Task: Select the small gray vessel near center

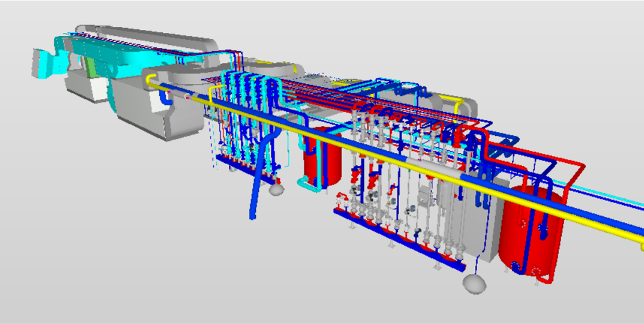Action: tap(277, 188)
